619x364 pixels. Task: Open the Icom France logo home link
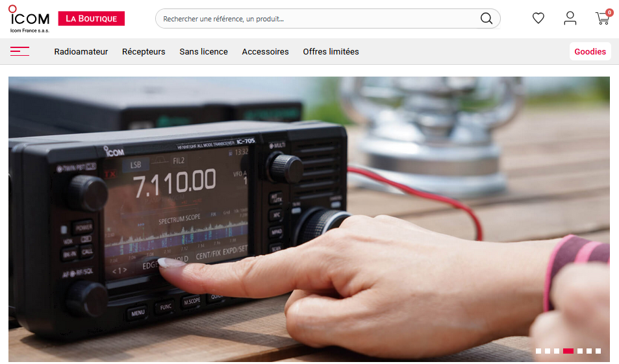tap(30, 19)
